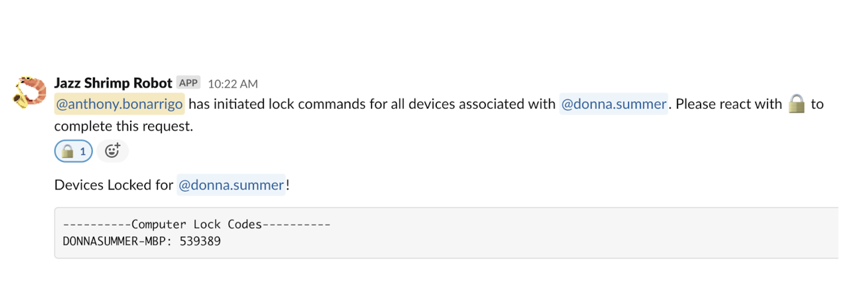Click the reaction count number 1
Image resolution: width=868 pixels, height=299 pixels.
click(x=83, y=151)
